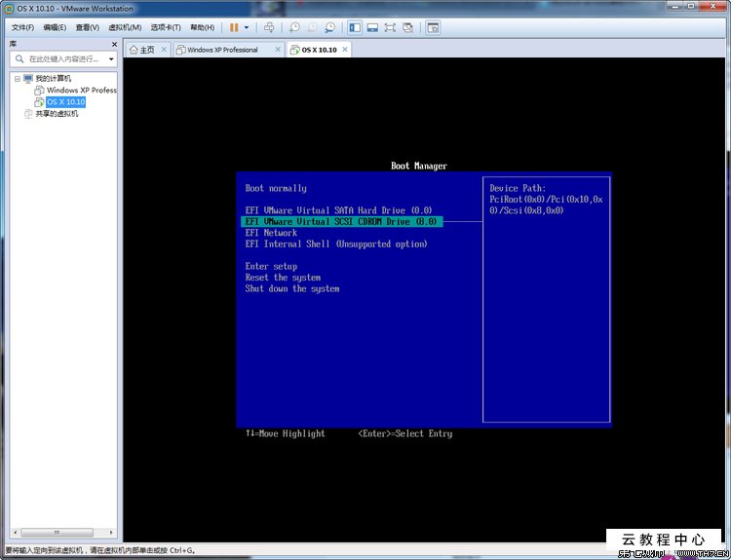Viewport: 731px width, 560px height.
Task: Enter full screen mode icon
Action: coord(390,27)
